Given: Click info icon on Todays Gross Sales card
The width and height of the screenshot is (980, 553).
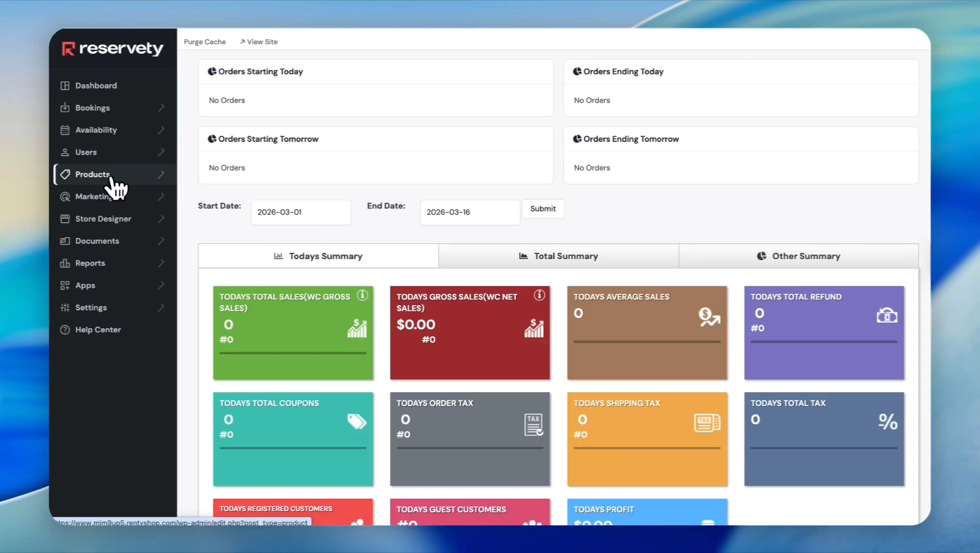Looking at the screenshot, I should (539, 295).
